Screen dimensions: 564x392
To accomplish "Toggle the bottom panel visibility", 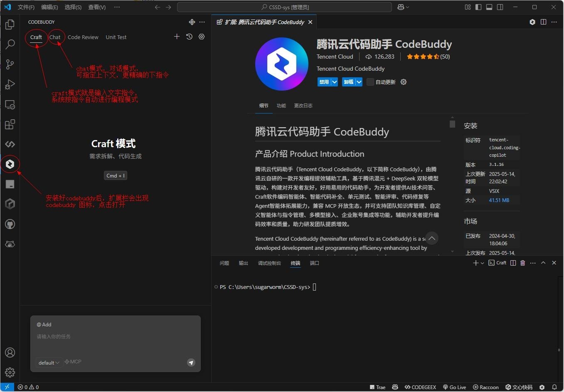I will [x=489, y=7].
